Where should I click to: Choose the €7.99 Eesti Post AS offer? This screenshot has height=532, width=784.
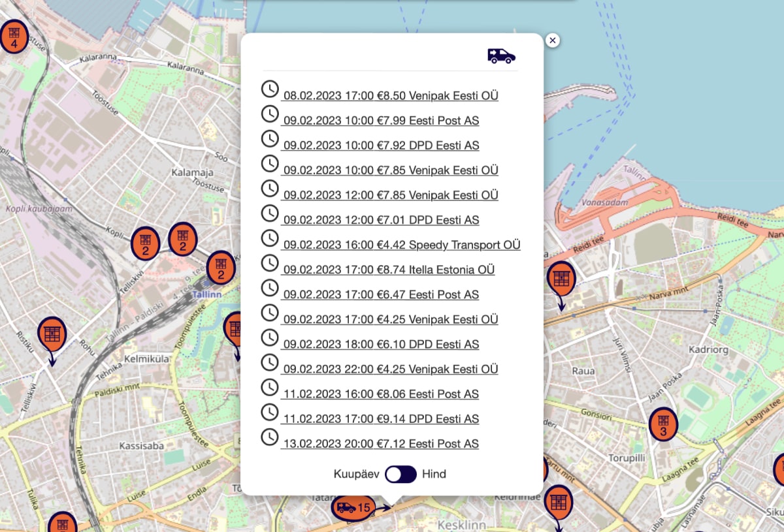click(380, 121)
